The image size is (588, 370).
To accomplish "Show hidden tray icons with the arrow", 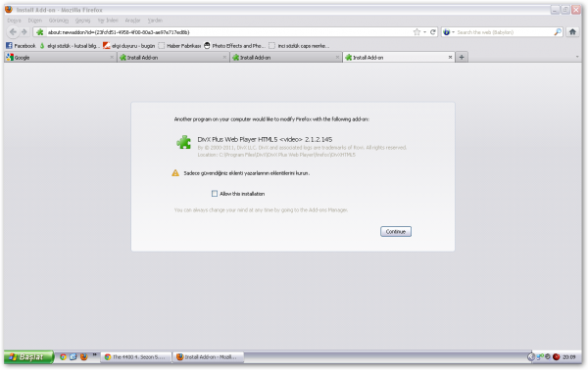I will pos(531,357).
